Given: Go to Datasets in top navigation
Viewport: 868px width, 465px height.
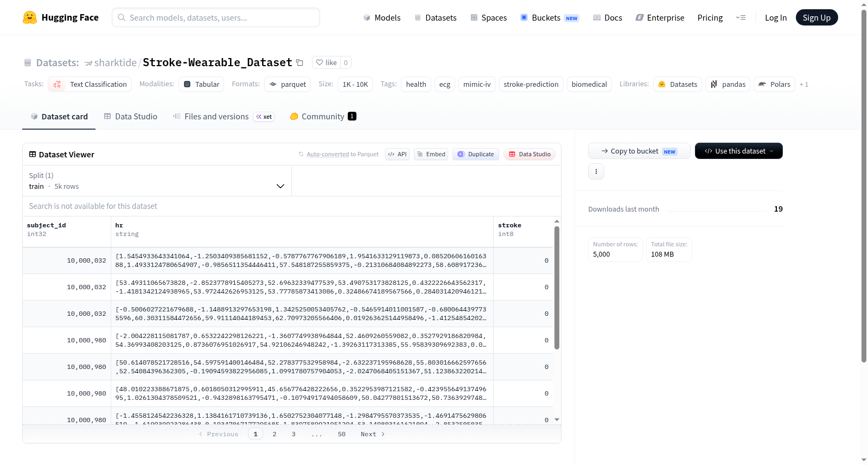Looking at the screenshot, I should coord(435,17).
